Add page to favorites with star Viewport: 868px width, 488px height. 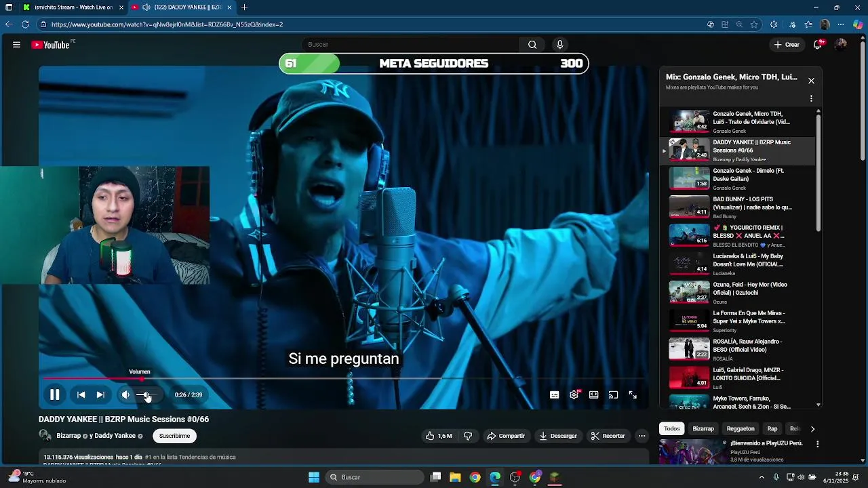click(754, 24)
